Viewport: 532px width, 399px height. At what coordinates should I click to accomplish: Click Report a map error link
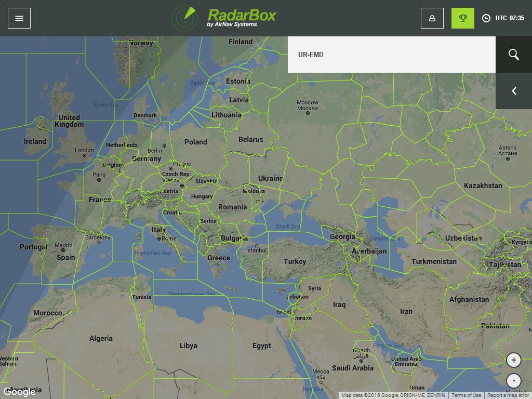point(508,395)
